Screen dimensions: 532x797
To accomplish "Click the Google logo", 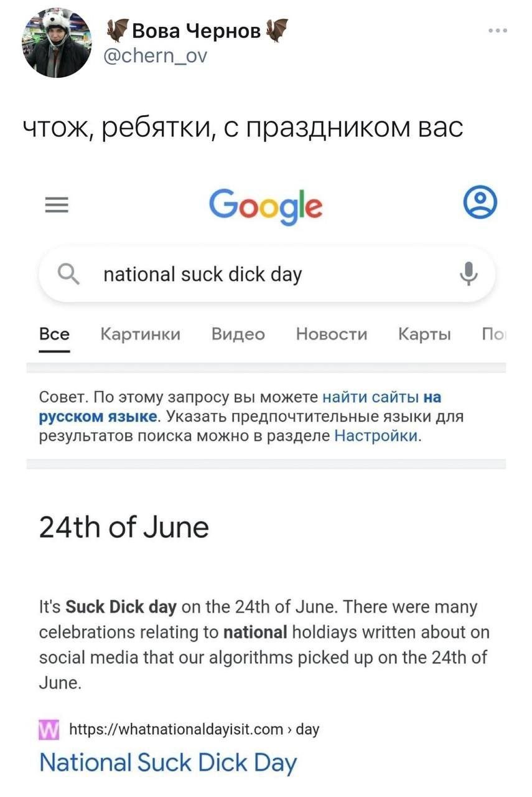I will [x=266, y=205].
